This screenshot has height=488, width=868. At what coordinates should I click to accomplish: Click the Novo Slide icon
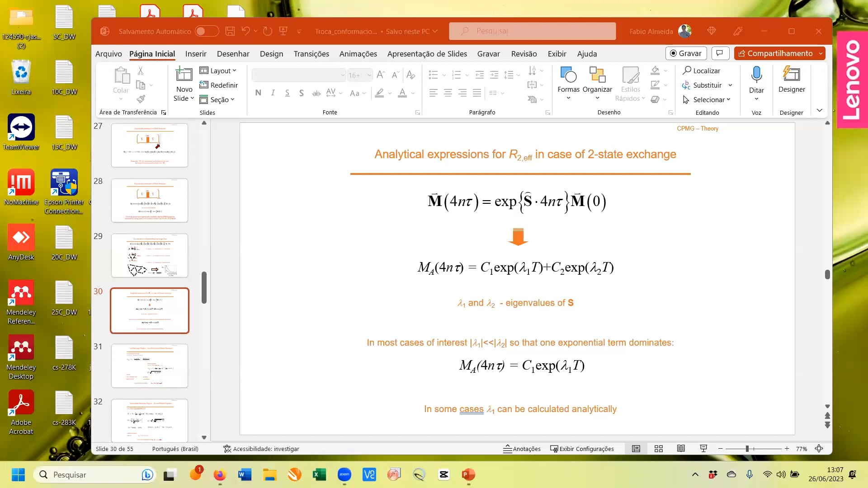pos(184,75)
